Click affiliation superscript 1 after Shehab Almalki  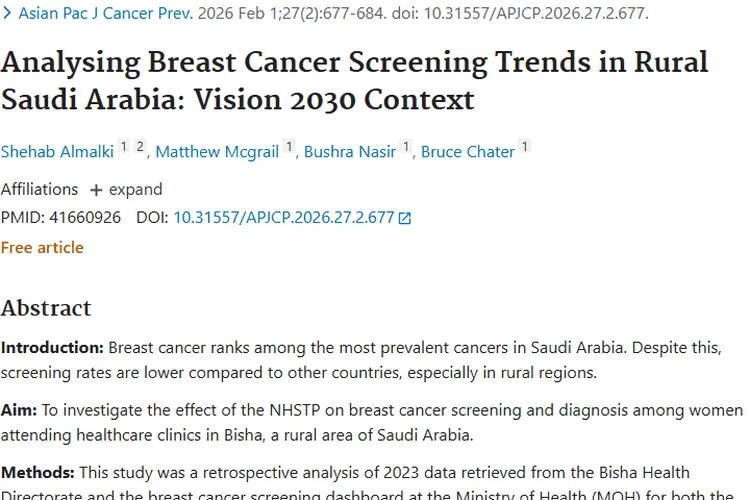tap(124, 148)
